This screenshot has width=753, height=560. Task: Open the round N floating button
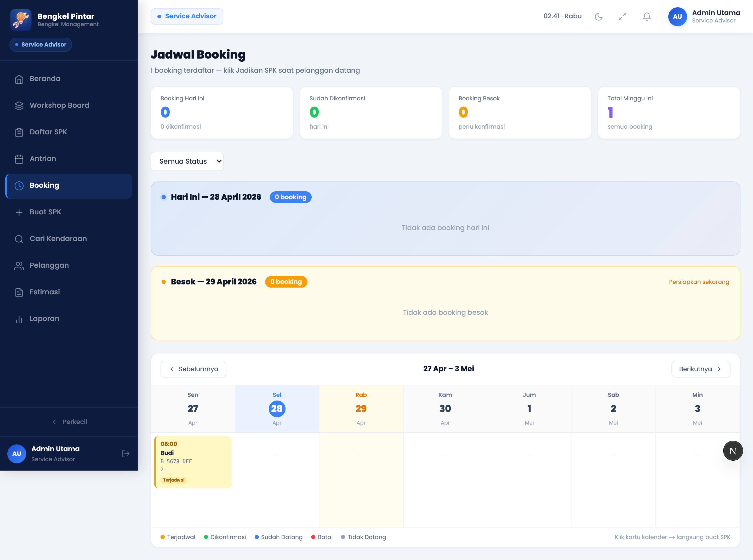tap(733, 450)
